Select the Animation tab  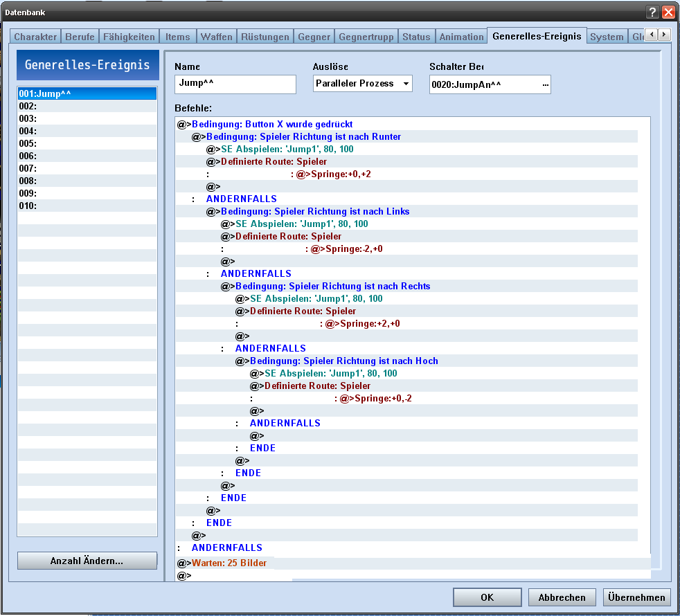461,37
